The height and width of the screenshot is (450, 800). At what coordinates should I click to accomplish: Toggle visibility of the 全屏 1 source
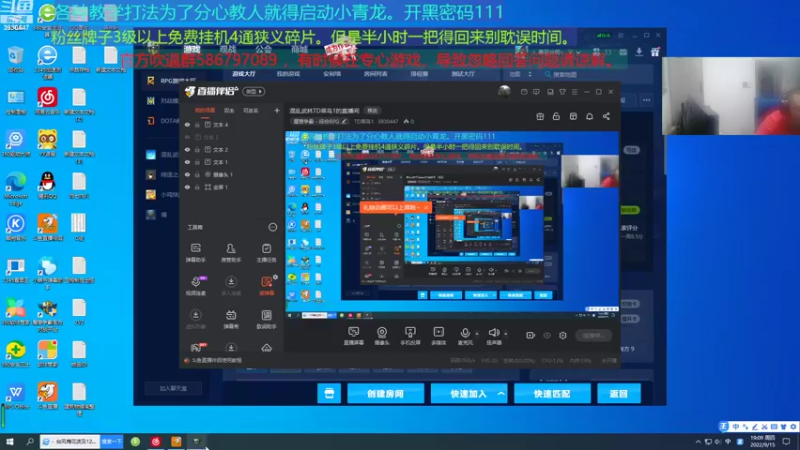point(187,187)
